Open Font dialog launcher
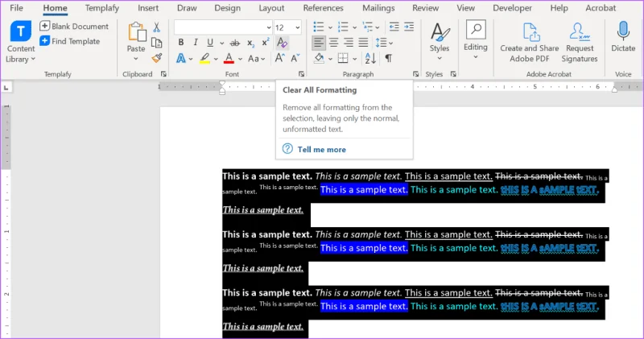Viewport: 644px width, 339px height. click(x=301, y=74)
